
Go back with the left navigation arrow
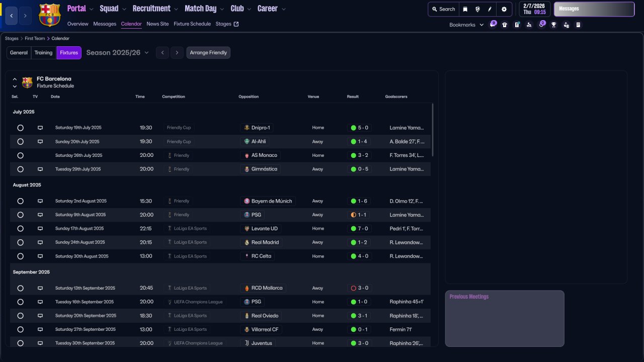pyautogui.click(x=12, y=16)
